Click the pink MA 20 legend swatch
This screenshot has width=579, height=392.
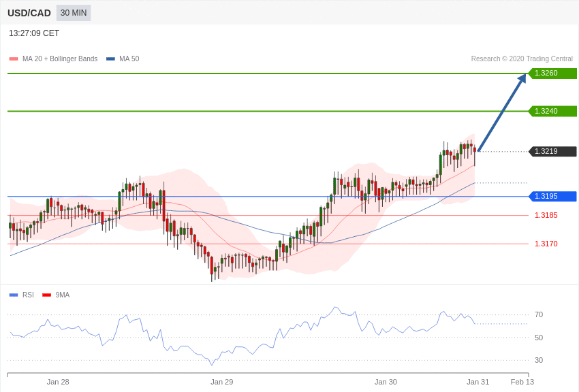14,59
